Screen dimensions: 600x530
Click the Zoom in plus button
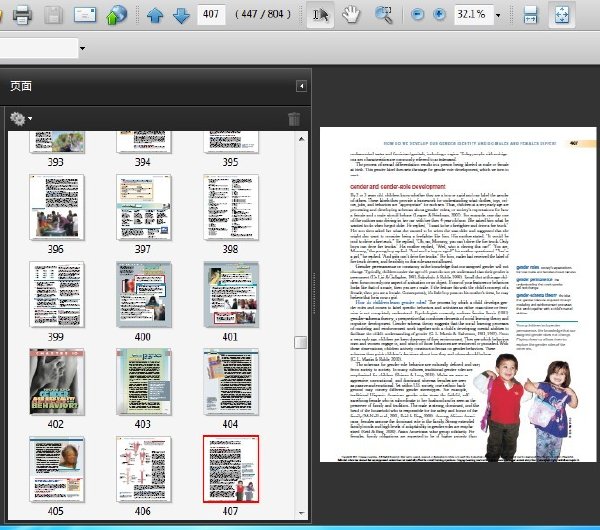pyautogui.click(x=439, y=15)
